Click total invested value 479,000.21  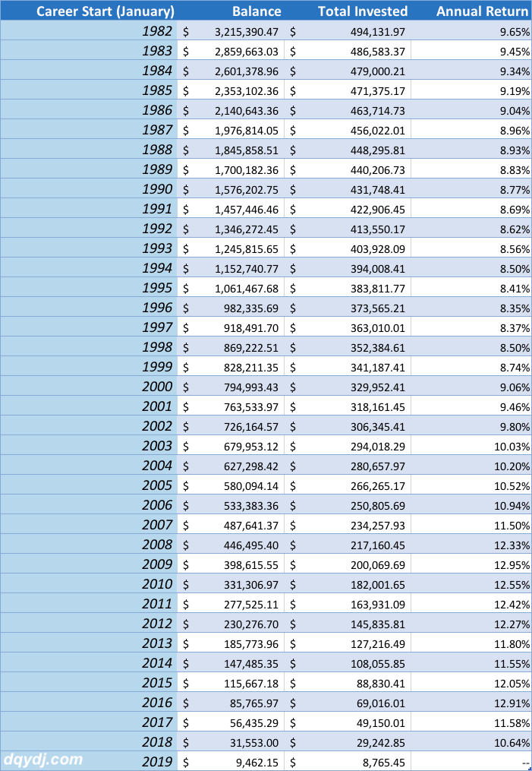348,71
